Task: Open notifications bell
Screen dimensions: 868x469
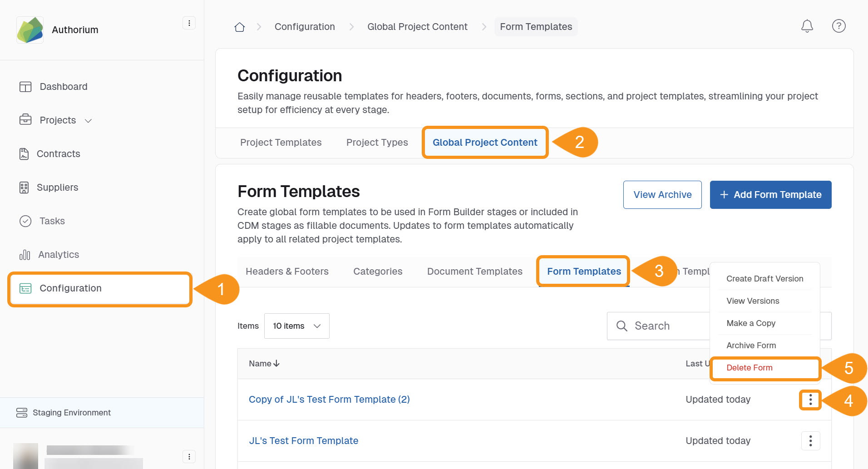Action: (x=807, y=26)
